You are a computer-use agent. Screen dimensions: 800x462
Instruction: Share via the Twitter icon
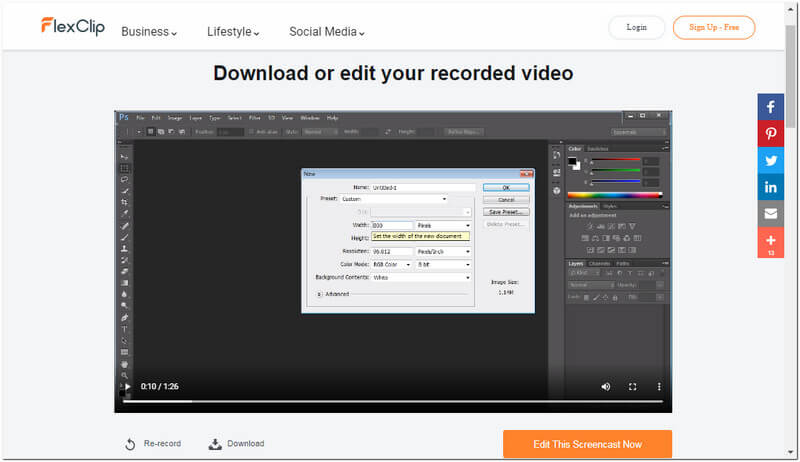point(770,160)
